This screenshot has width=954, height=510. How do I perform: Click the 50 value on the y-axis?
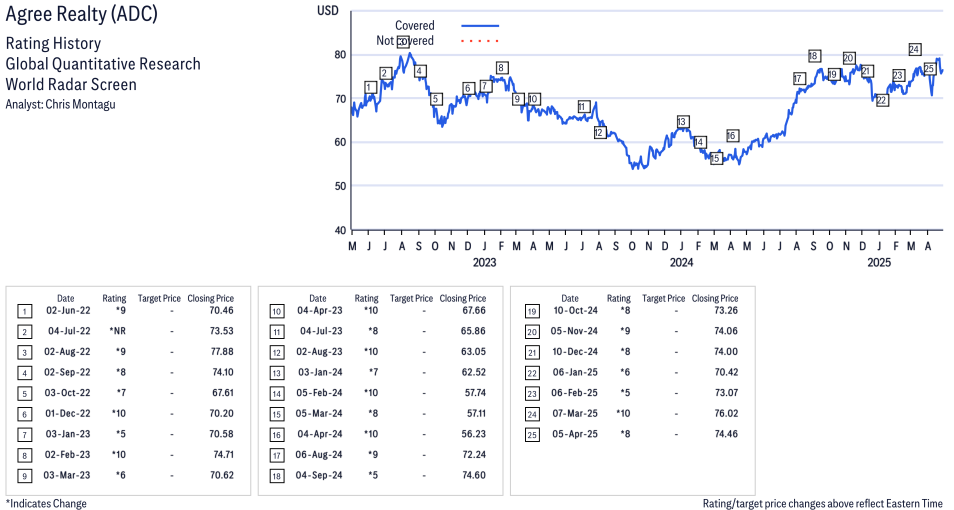(340, 186)
